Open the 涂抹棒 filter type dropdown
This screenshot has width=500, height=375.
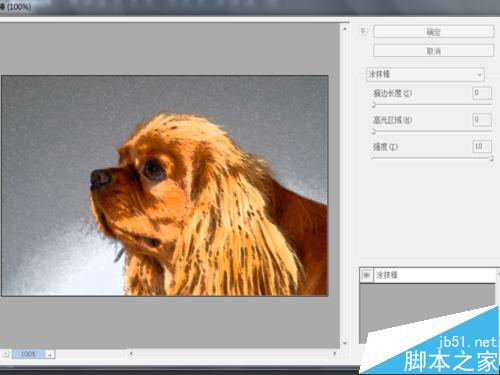point(425,74)
